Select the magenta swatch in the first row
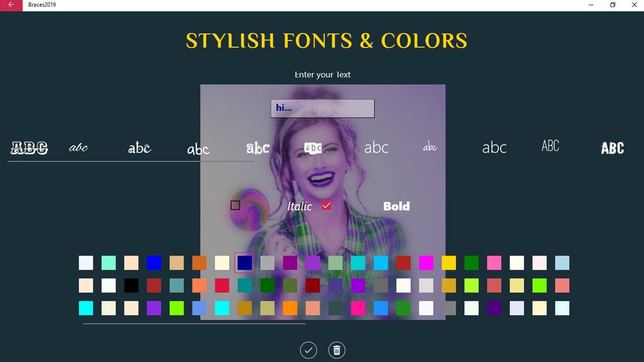The height and width of the screenshot is (362, 644). 426,263
